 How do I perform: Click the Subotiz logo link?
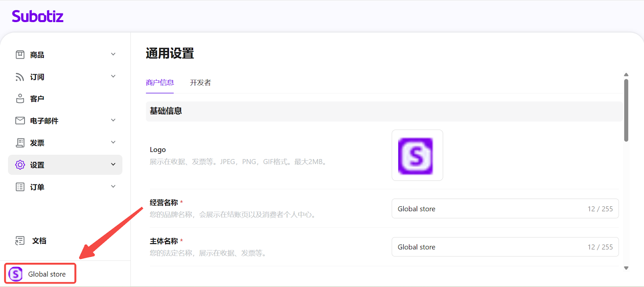tap(37, 16)
